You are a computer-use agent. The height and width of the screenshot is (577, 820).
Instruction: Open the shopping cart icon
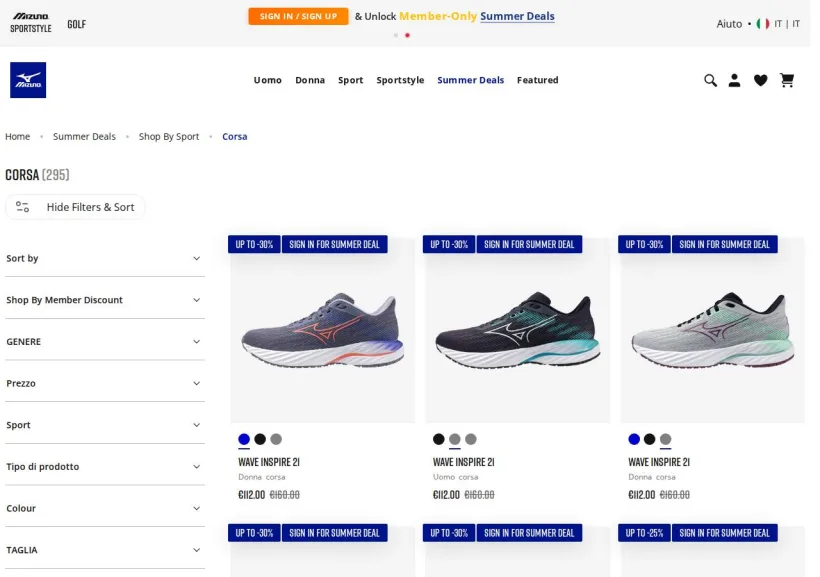[787, 80]
